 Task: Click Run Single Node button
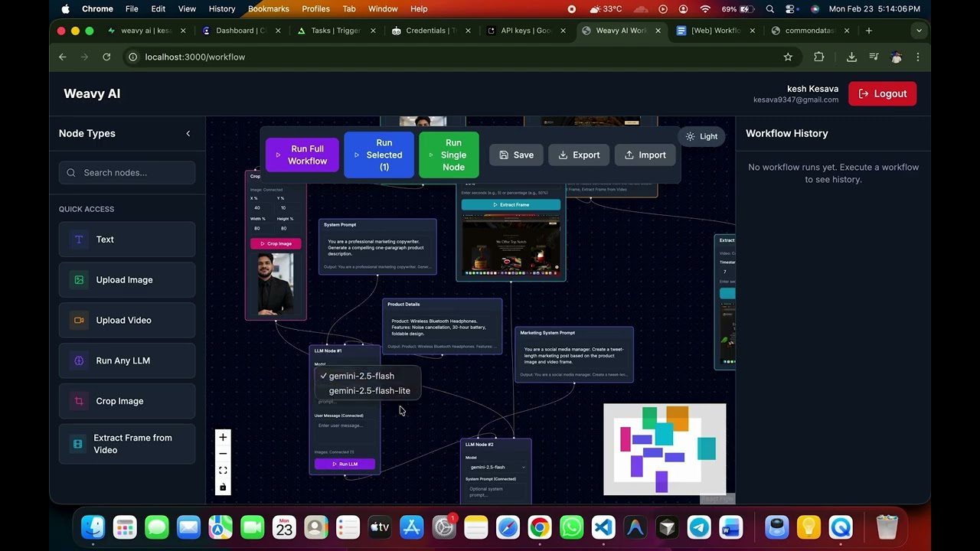pos(449,155)
